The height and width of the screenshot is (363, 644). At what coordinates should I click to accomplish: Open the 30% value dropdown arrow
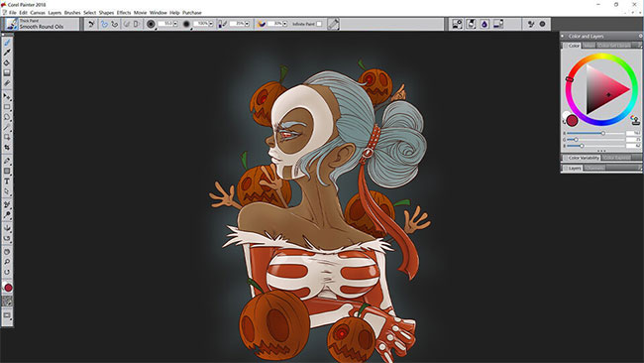pyautogui.click(x=285, y=24)
